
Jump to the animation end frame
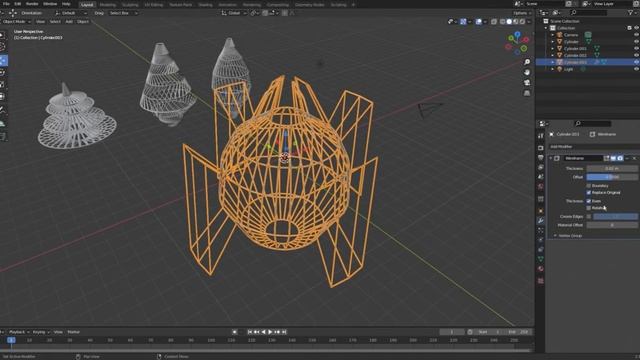(284, 332)
